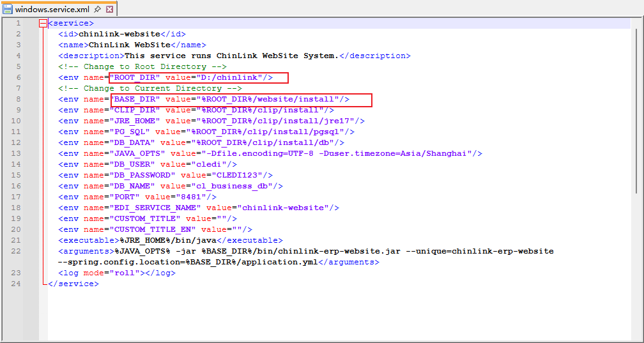Screen dimensions: 644x343
Task: Pin the windows.service.xml tab
Action: (x=97, y=9)
